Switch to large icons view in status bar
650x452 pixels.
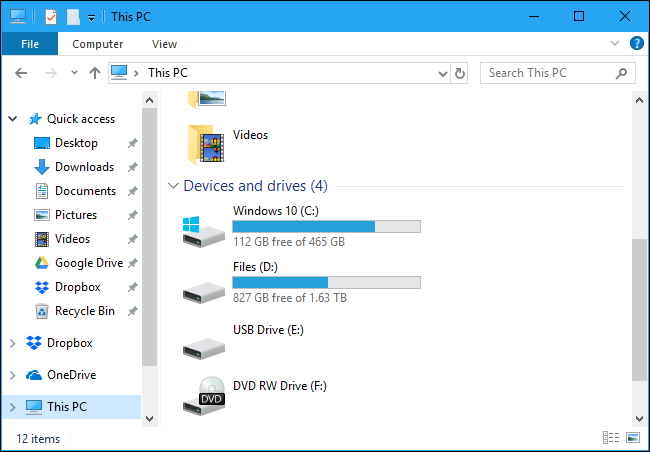632,438
